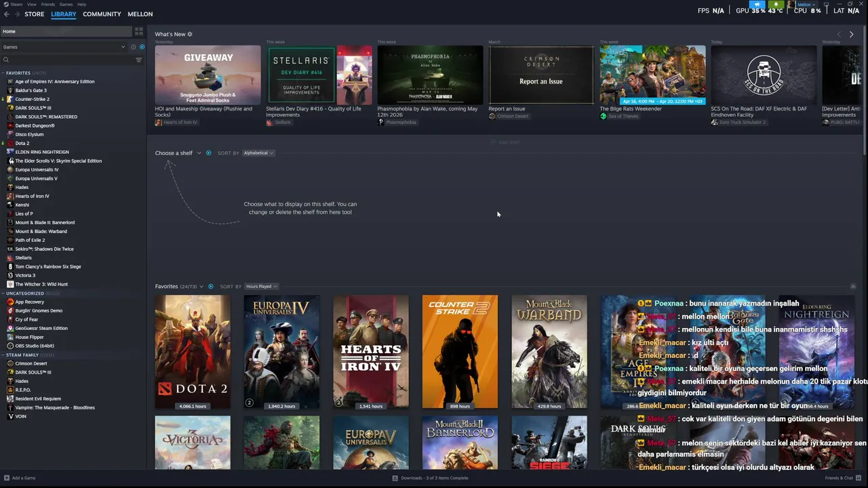Select Path of Exile 2 in the sidebar
This screenshot has height=488, width=868.
30,240
